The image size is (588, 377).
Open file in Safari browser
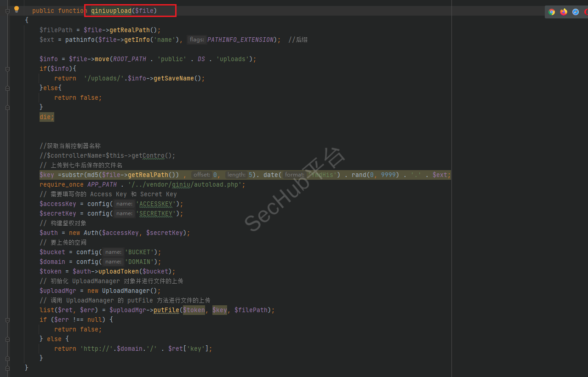[x=576, y=12]
